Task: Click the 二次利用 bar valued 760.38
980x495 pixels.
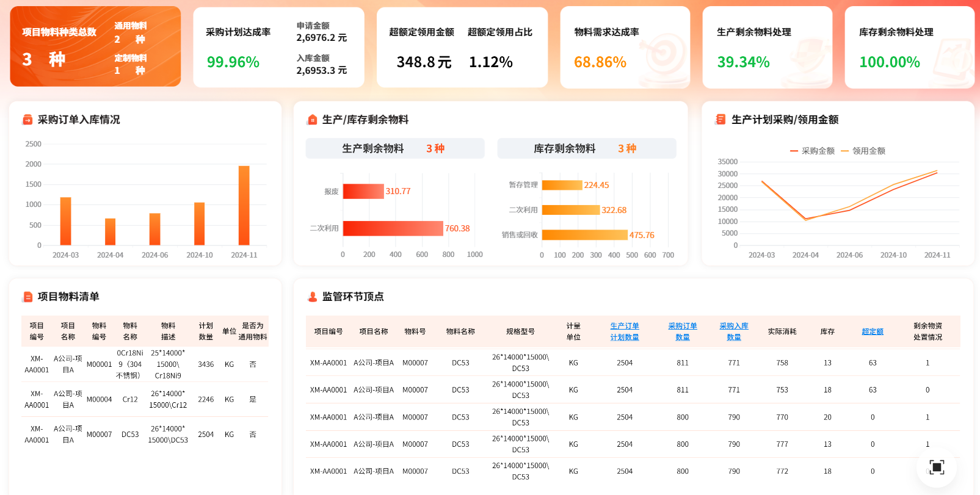Action: [393, 228]
